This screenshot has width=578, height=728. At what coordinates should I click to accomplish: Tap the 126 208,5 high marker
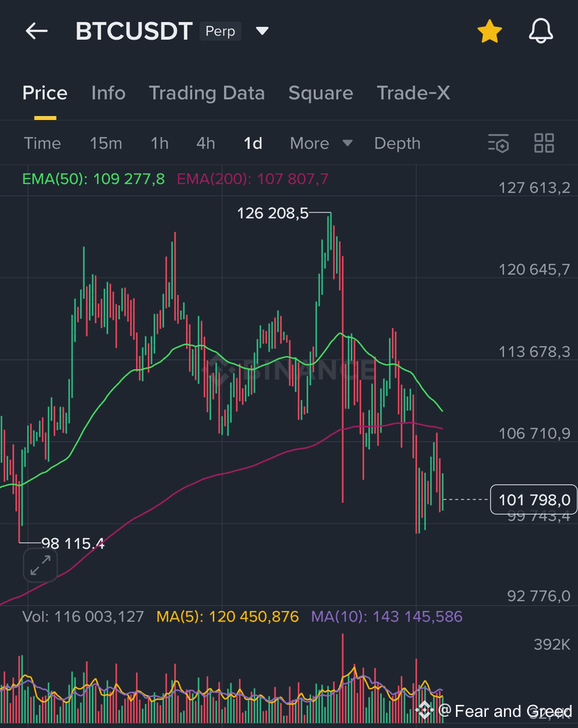tap(273, 213)
